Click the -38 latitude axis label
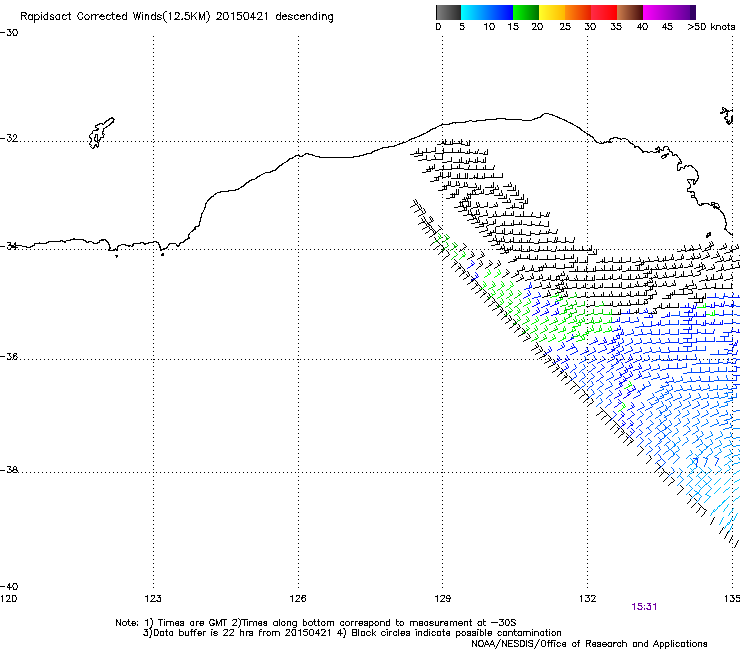This screenshot has height=650, width=740. (x=9, y=470)
